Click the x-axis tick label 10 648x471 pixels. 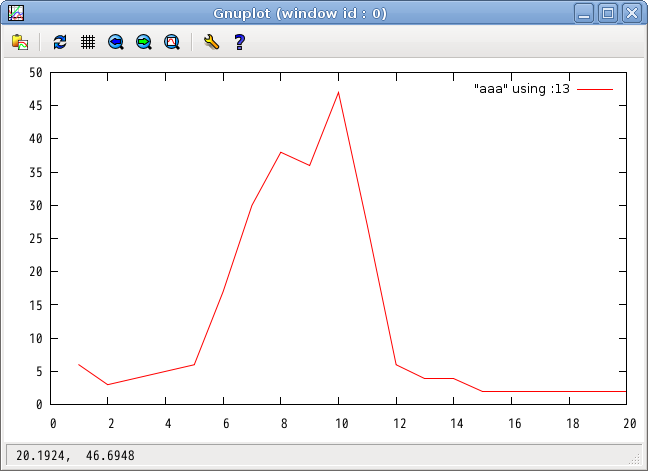(x=339, y=423)
